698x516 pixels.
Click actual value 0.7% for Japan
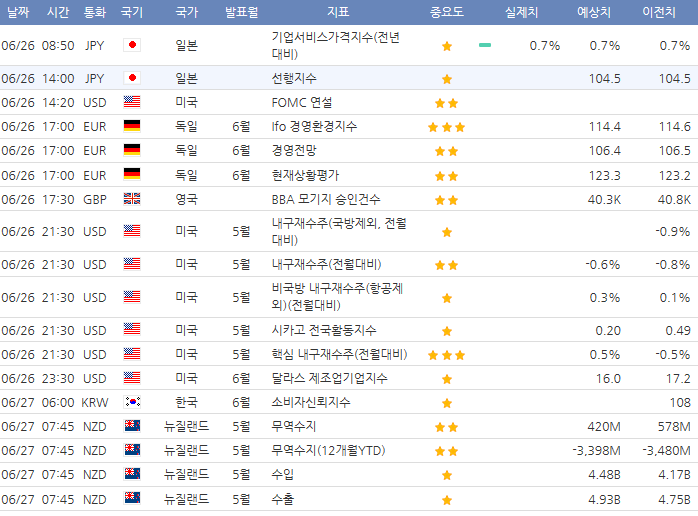(x=544, y=45)
